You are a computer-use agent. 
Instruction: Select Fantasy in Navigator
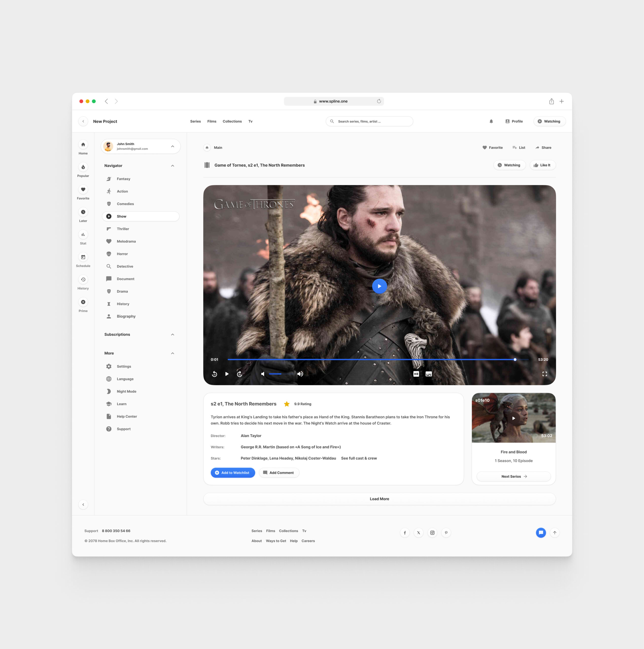point(141,179)
